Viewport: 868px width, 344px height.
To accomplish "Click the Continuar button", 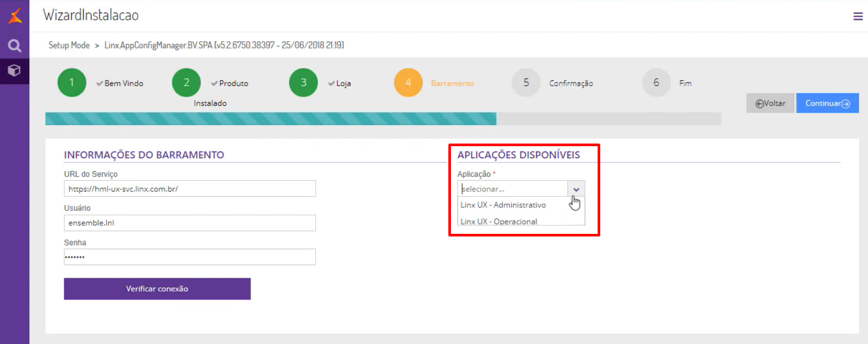I will [x=827, y=103].
